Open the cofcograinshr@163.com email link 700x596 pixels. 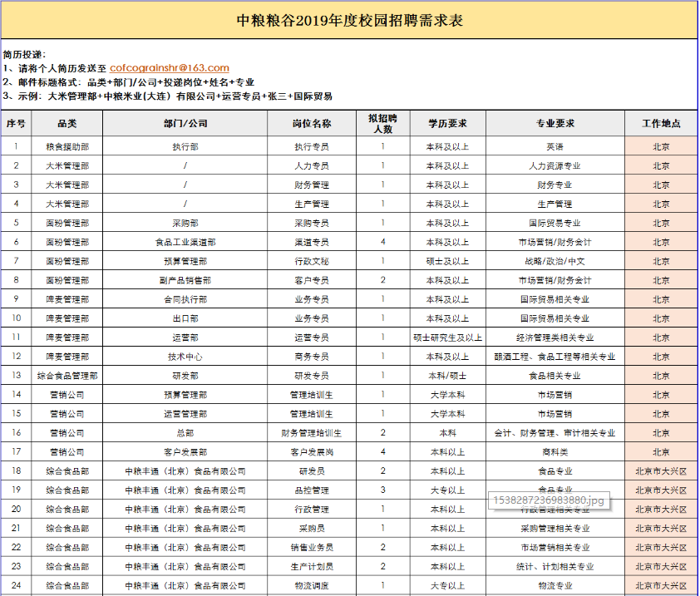pyautogui.click(x=170, y=68)
